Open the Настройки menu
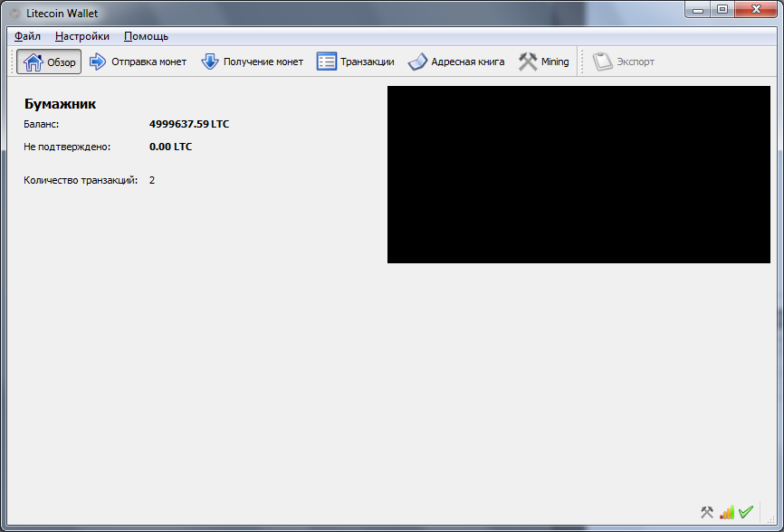This screenshot has width=784, height=532. tap(82, 36)
